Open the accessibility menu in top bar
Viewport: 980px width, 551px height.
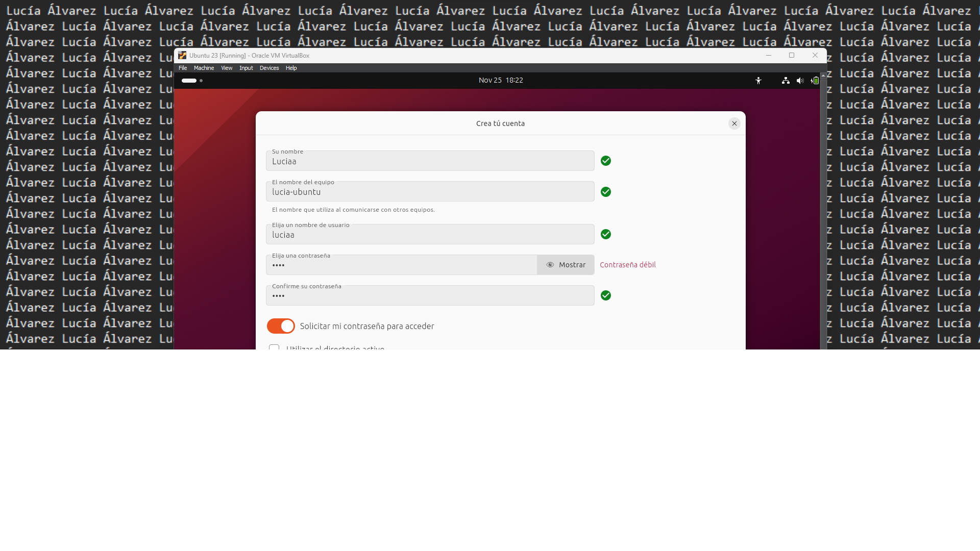click(x=758, y=81)
